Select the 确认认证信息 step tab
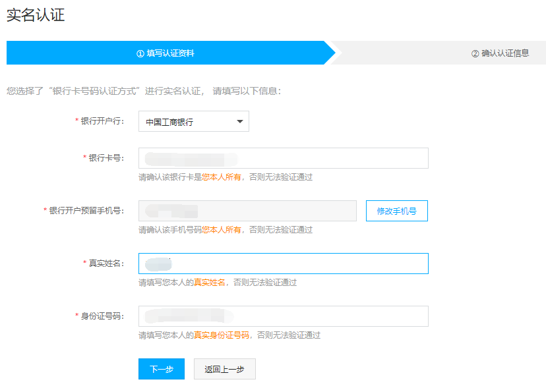546x392 pixels. (505, 53)
